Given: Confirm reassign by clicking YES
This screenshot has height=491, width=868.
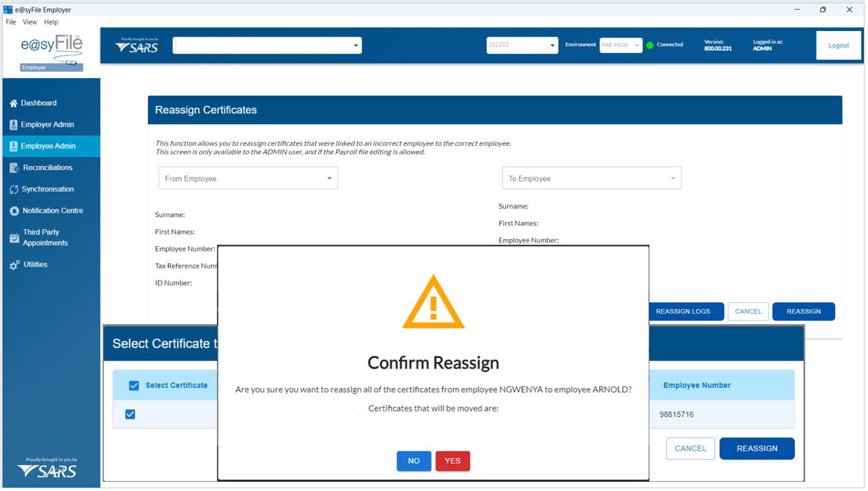Looking at the screenshot, I should (x=452, y=461).
